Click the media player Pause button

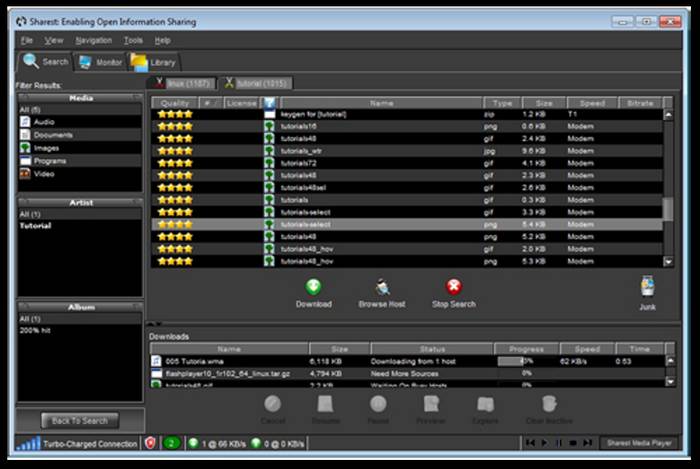click(558, 443)
